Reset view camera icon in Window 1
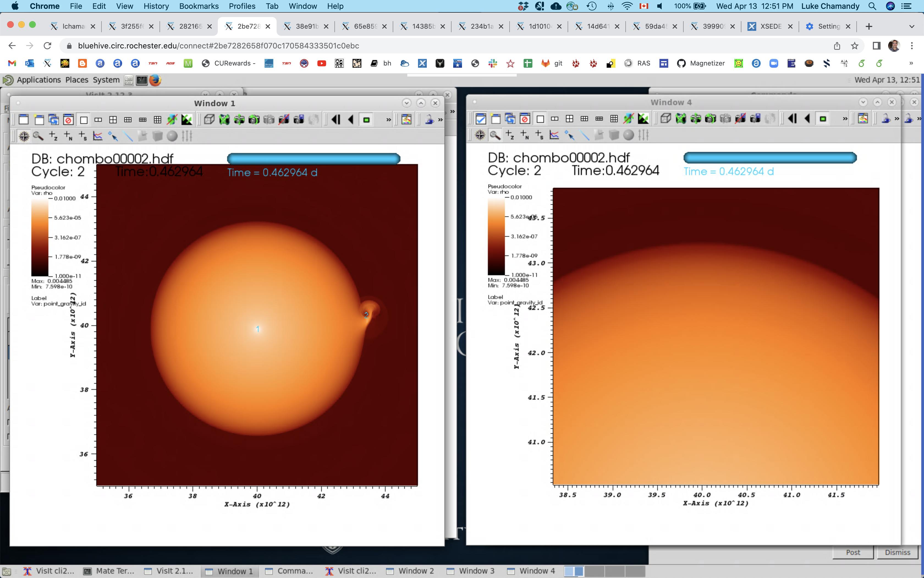Image resolution: width=924 pixels, height=578 pixels. coord(224,120)
